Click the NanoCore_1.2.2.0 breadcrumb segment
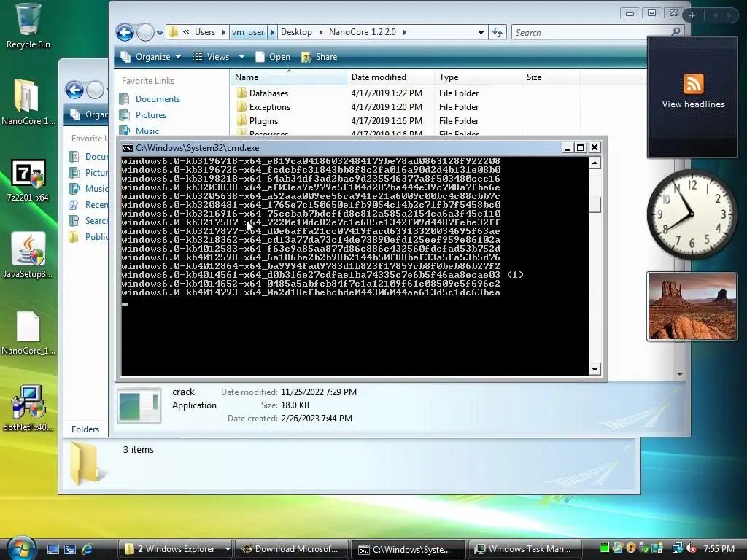The height and width of the screenshot is (560, 747). click(362, 32)
